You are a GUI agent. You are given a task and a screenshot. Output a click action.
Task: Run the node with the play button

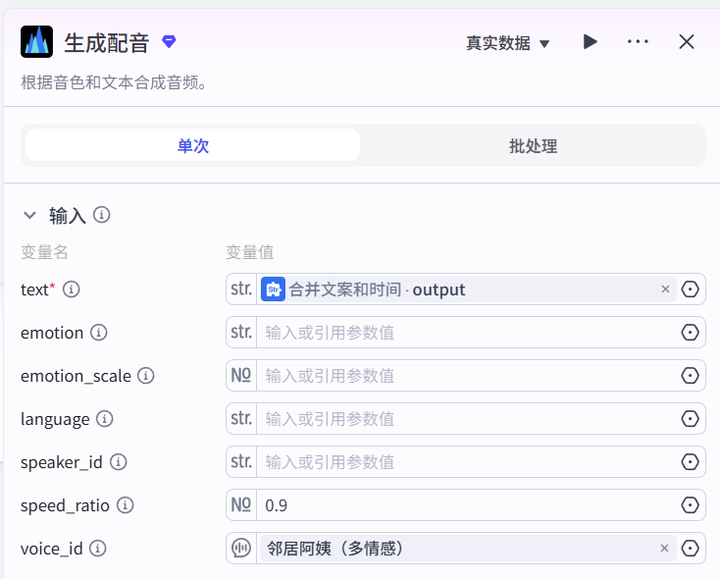tap(590, 42)
